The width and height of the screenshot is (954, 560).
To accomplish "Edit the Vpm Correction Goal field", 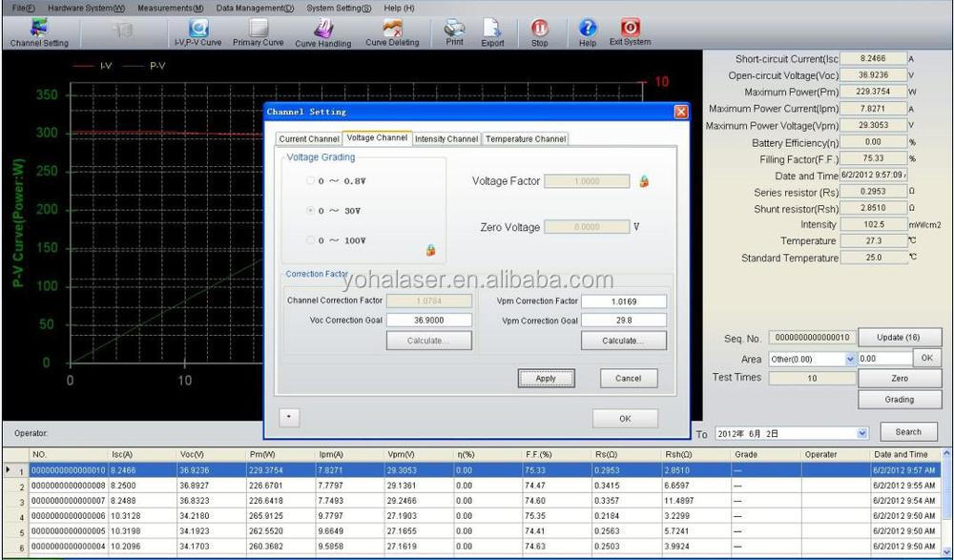I will point(624,320).
